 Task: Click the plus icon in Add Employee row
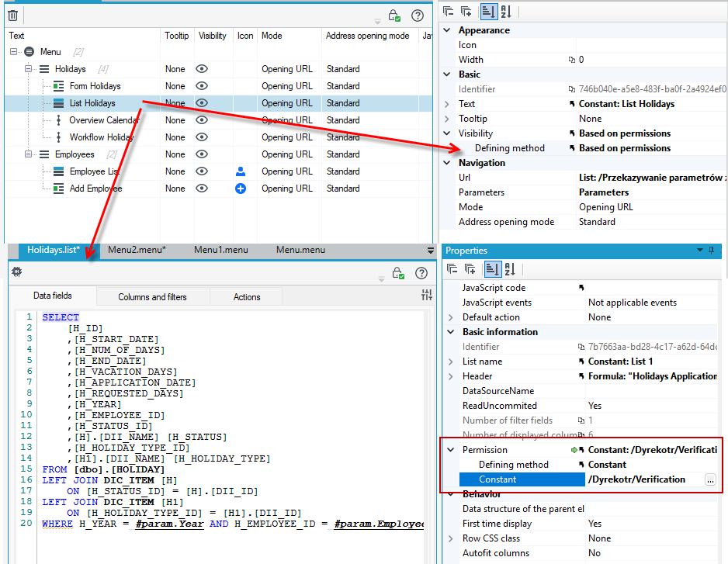coord(241,189)
